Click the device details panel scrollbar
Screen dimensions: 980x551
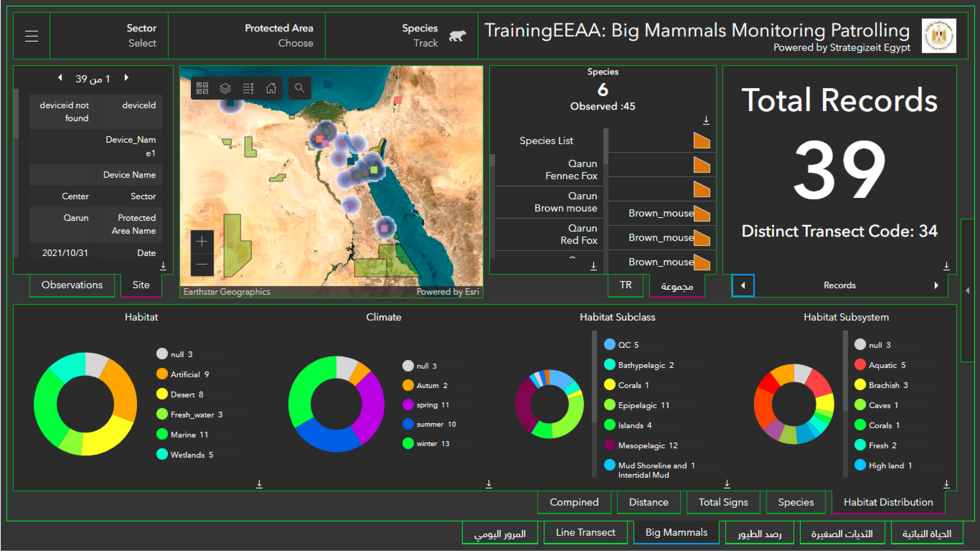tap(16, 113)
